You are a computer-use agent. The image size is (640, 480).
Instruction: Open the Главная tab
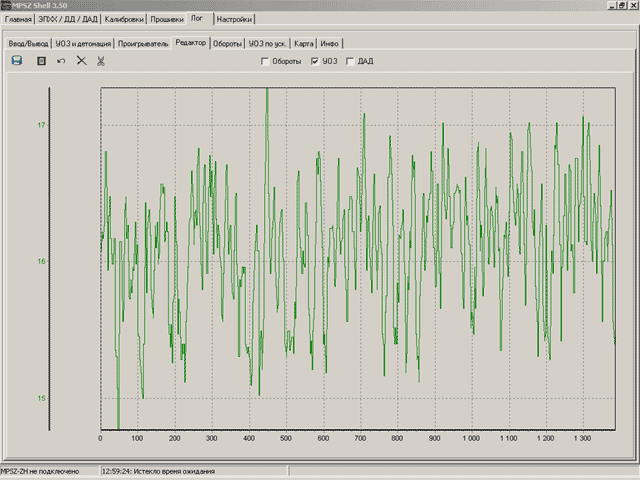tap(18, 19)
